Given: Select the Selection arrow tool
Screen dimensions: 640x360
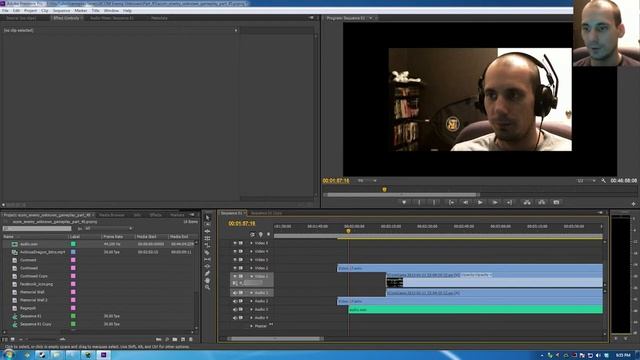Looking at the screenshot, I should point(207,218).
